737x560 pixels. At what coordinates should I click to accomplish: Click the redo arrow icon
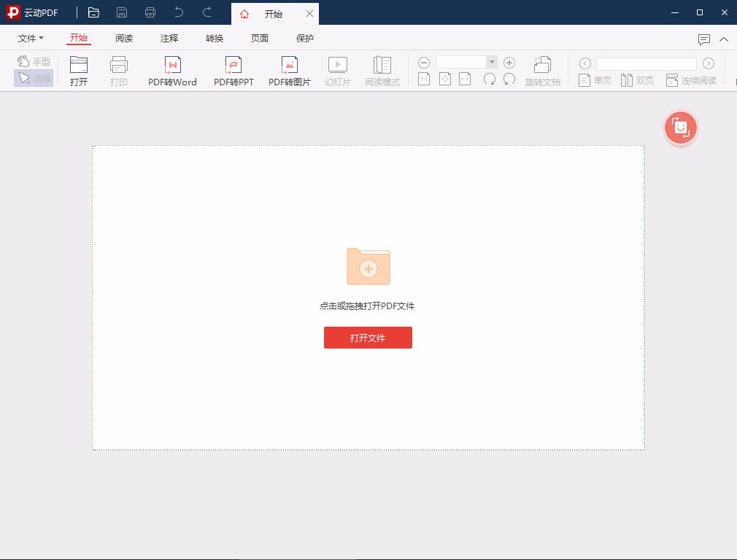pos(207,12)
